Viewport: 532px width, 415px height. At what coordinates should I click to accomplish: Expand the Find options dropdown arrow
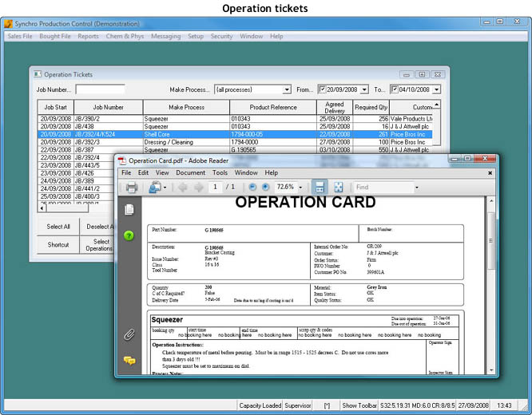[417, 188]
